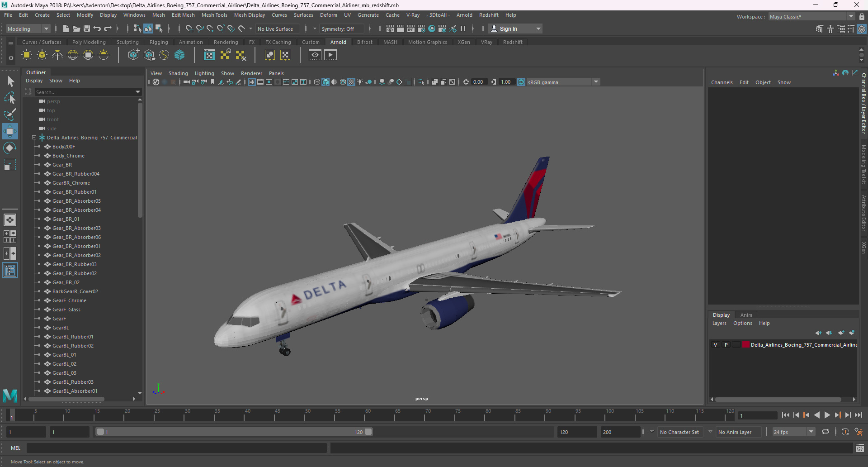This screenshot has width=868, height=467.
Task: Undo the last action
Action: click(97, 29)
